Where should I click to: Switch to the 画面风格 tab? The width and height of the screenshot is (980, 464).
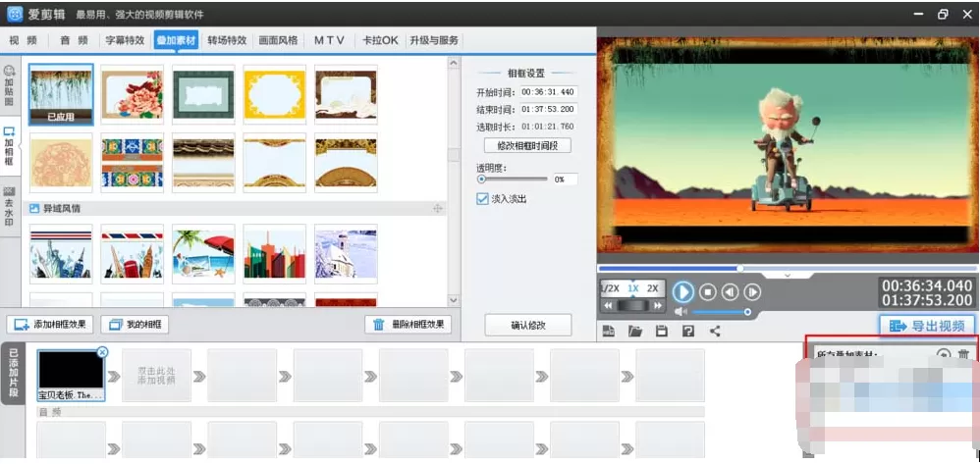click(x=279, y=40)
